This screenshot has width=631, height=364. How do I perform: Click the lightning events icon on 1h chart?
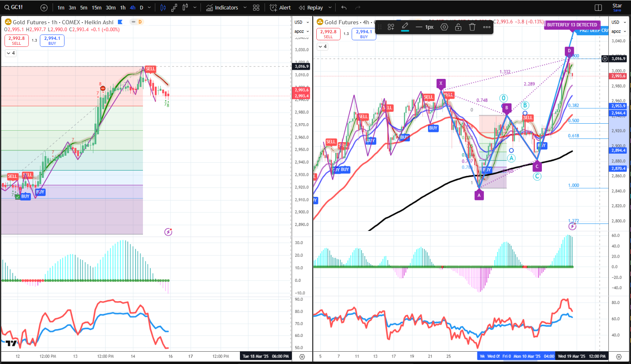[x=168, y=232]
